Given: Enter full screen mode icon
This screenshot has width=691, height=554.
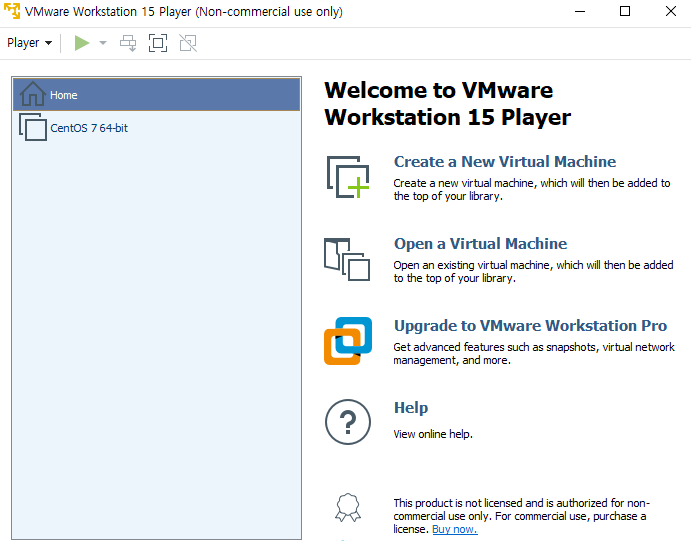Looking at the screenshot, I should coord(158,43).
